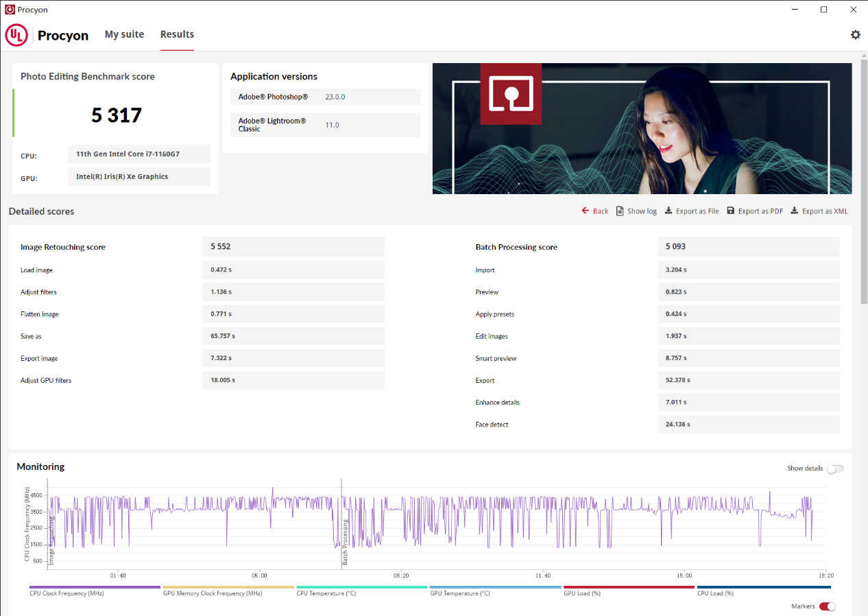Click Image Retouching score value 5 552
This screenshot has width=868, height=616.
coord(293,246)
